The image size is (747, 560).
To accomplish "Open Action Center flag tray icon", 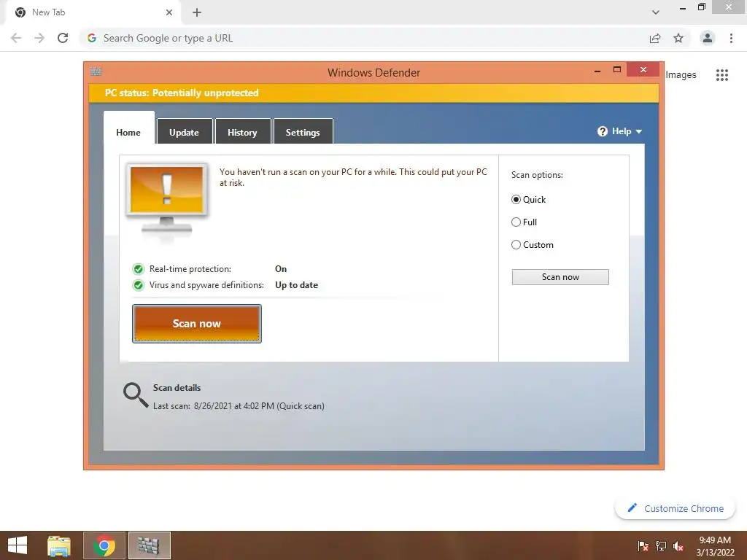I will 643,546.
